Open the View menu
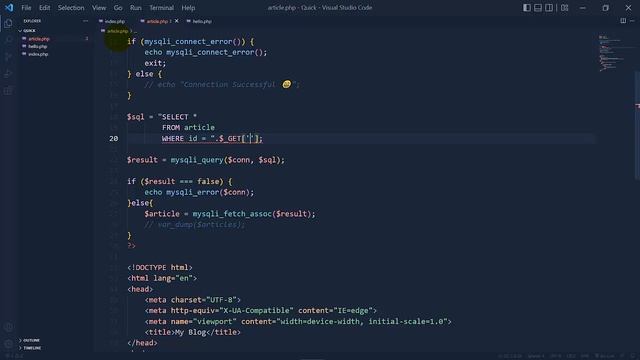 tap(99, 8)
